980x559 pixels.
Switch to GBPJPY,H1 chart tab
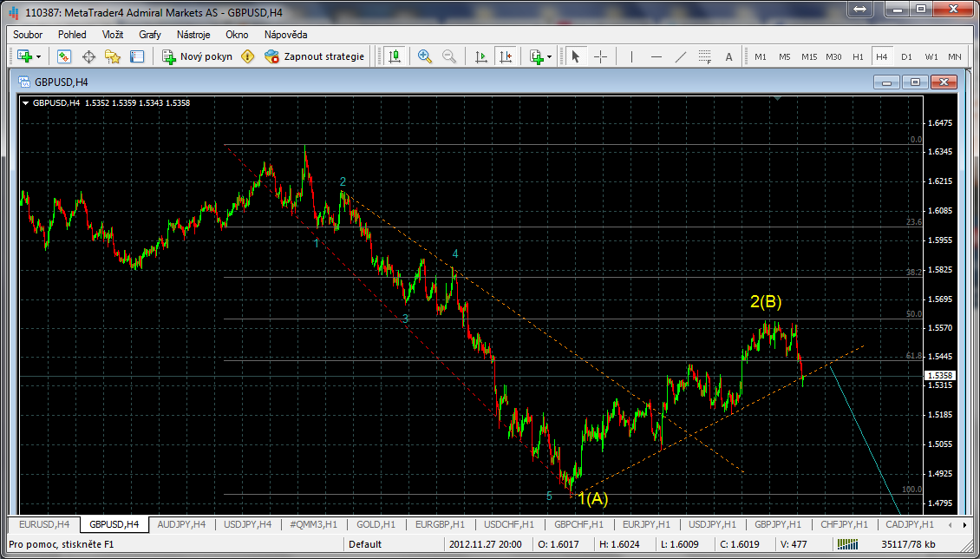point(778,524)
